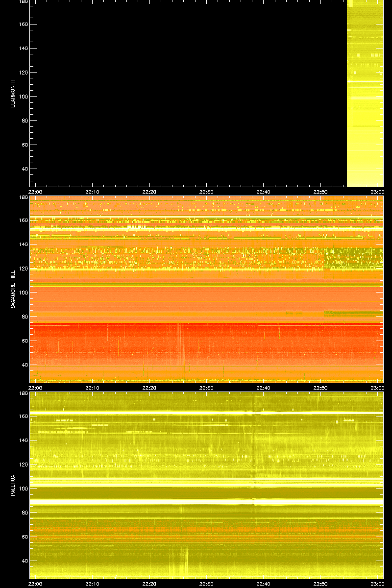This screenshot has height=588, width=392.
Task: Click the 100 frequency label on Learmonth axis
Action: pyautogui.click(x=23, y=97)
